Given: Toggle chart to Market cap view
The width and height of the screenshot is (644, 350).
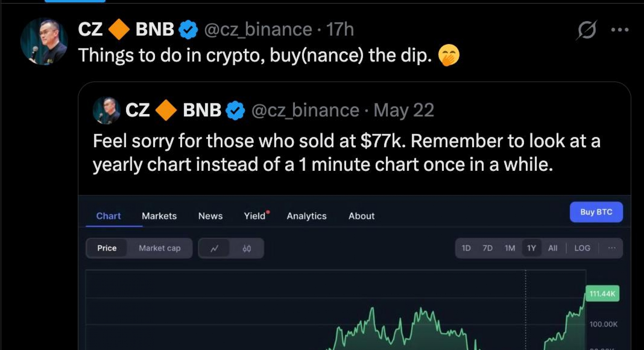Looking at the screenshot, I should point(160,248).
